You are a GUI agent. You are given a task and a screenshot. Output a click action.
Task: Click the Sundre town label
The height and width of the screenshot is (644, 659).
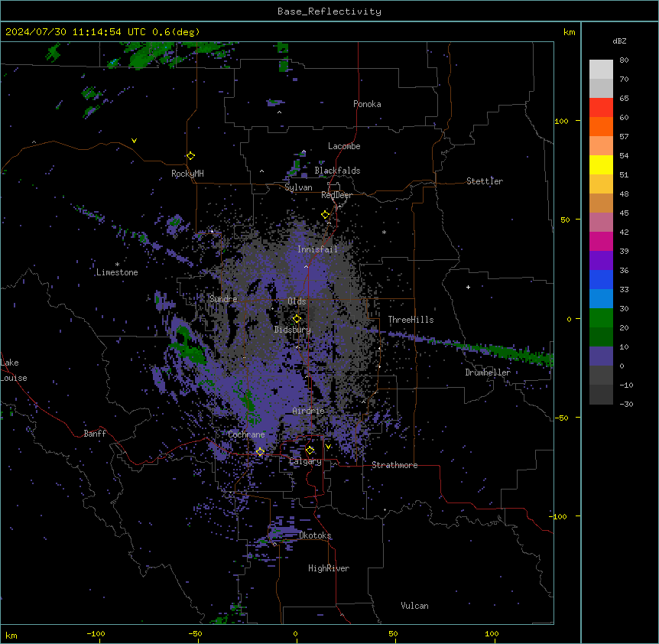click(223, 299)
